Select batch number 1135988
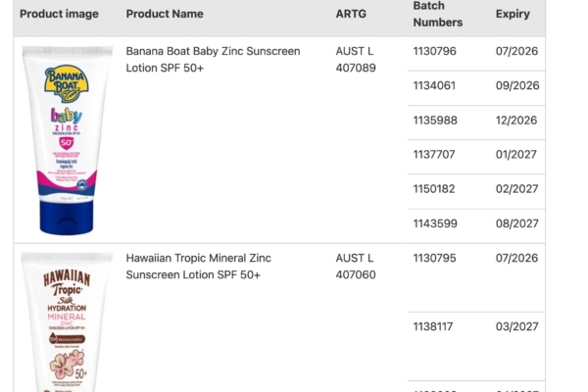This screenshot has width=588, height=392. click(434, 121)
